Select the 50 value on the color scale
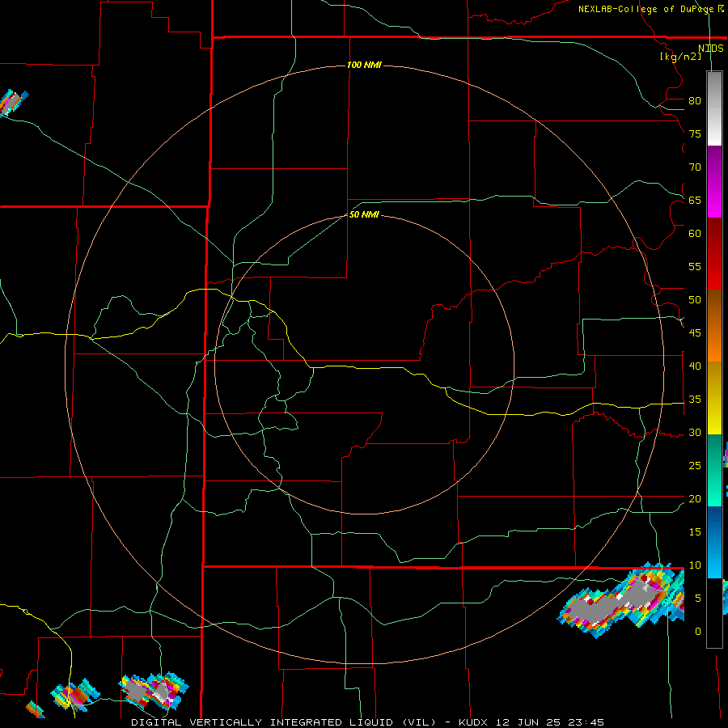 pos(695,300)
